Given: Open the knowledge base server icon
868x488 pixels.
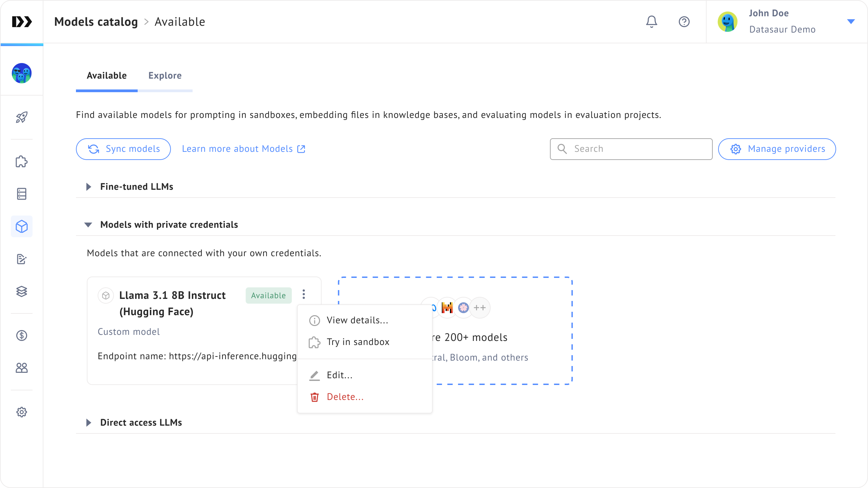Looking at the screenshot, I should click(22, 194).
